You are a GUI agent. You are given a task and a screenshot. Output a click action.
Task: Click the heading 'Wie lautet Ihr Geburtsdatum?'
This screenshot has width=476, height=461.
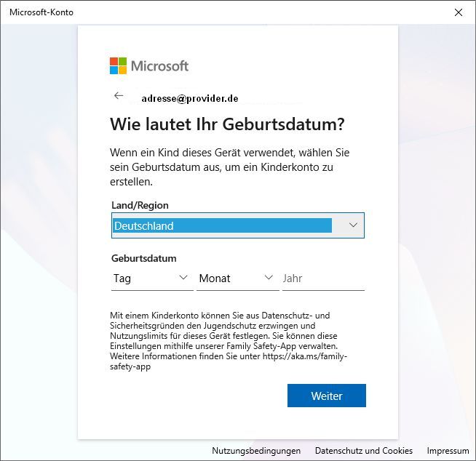[x=227, y=124]
